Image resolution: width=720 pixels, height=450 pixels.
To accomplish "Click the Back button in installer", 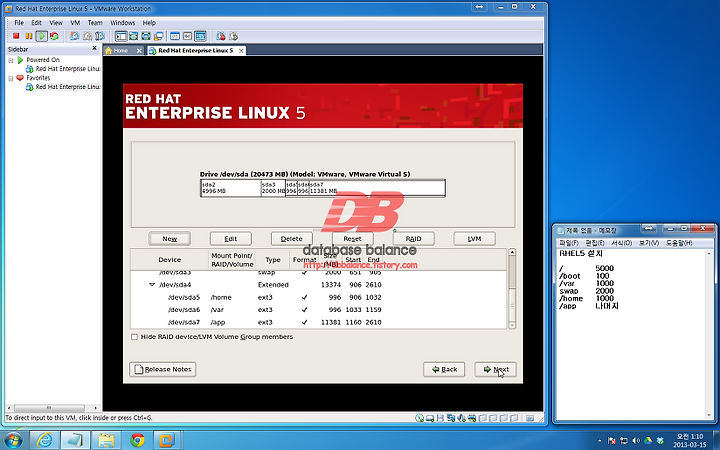I will tap(444, 369).
